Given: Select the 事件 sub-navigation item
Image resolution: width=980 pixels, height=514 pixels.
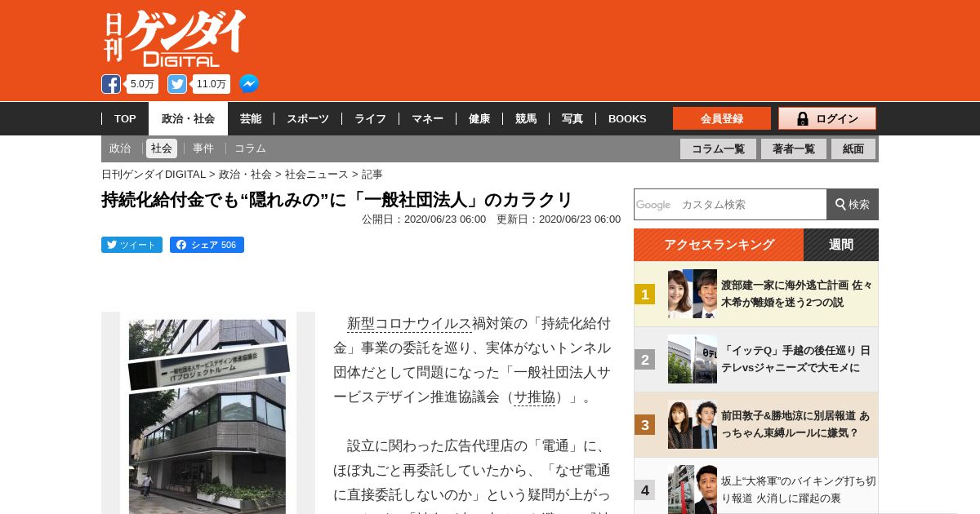Looking at the screenshot, I should coord(203,148).
